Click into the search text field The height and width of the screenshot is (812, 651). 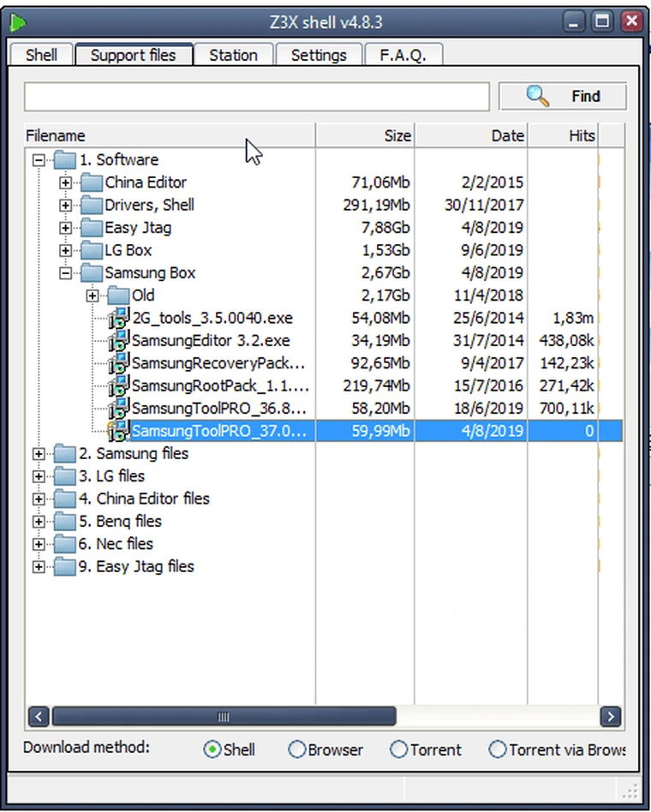pyautogui.click(x=257, y=96)
